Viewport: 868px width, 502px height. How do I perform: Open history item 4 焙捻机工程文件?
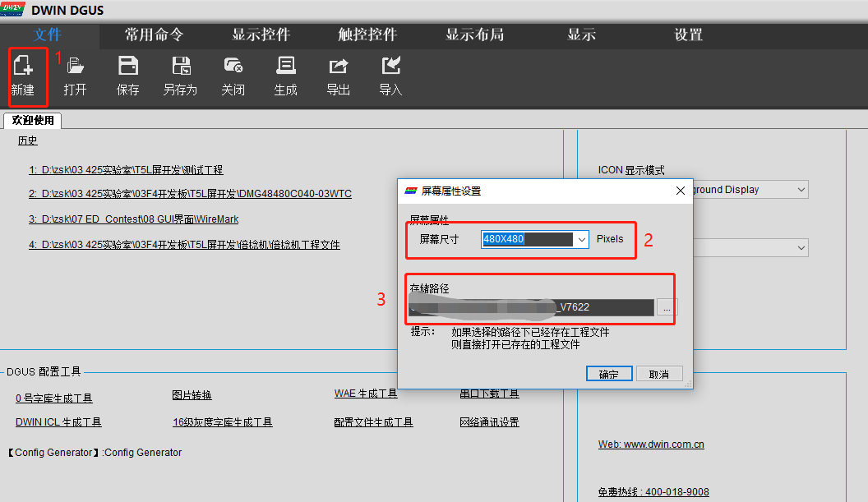click(184, 245)
